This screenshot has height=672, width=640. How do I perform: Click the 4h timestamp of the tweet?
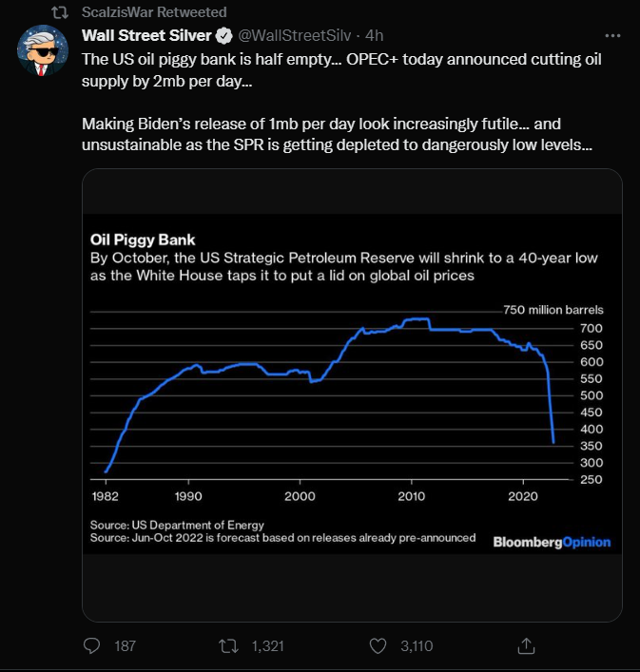click(x=375, y=35)
